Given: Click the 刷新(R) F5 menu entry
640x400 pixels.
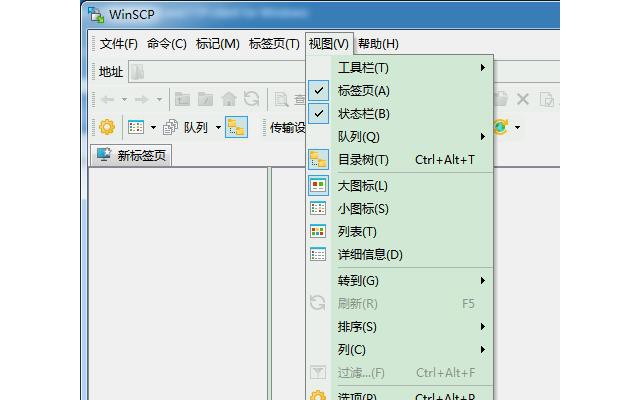Looking at the screenshot, I should [x=400, y=303].
